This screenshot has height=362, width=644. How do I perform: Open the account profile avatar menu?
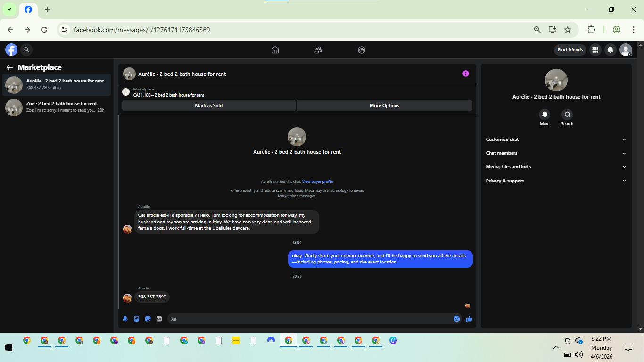point(626,49)
